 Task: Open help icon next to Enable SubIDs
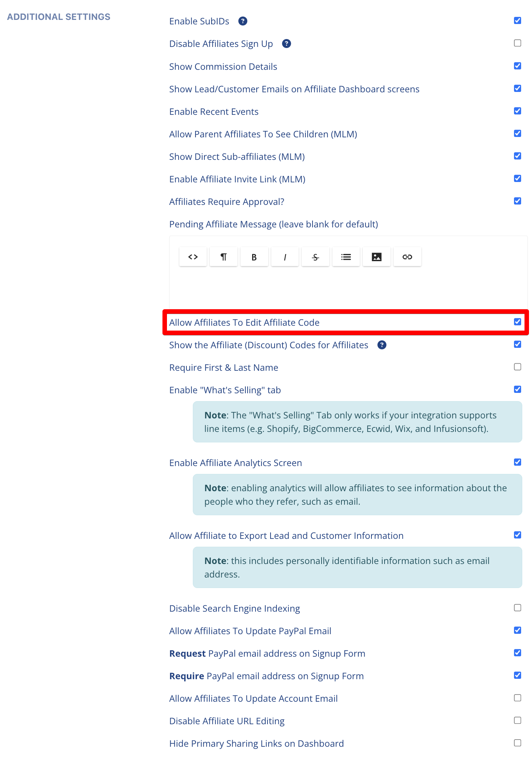tap(243, 21)
